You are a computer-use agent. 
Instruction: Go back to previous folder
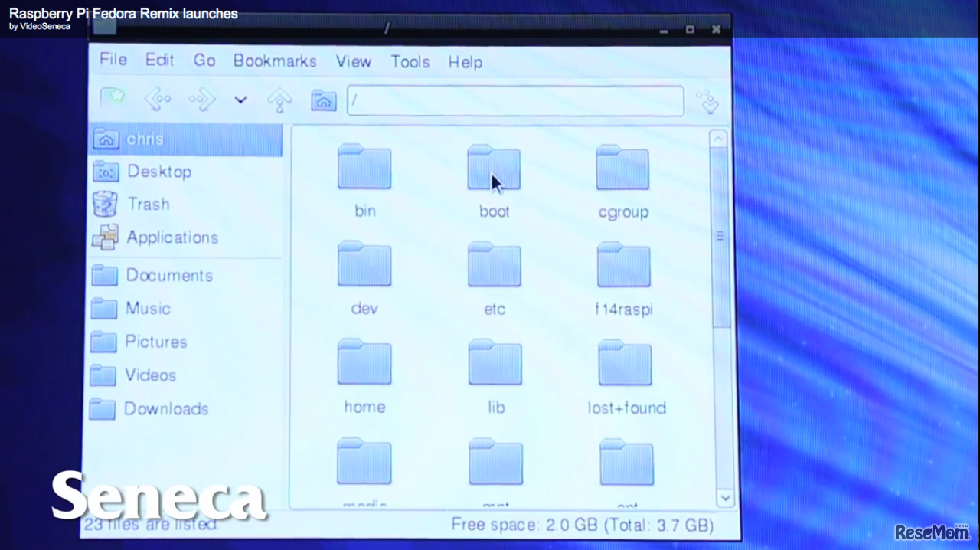157,99
